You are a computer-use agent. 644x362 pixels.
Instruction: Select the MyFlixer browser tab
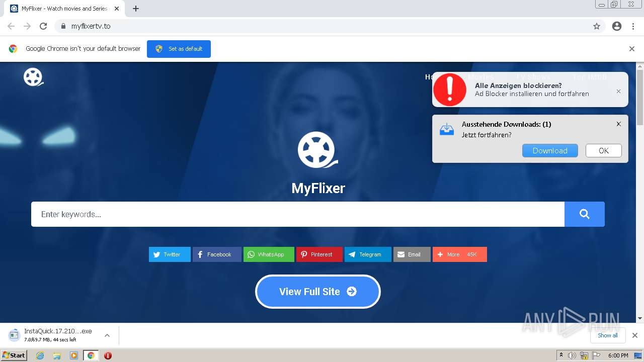point(64,9)
